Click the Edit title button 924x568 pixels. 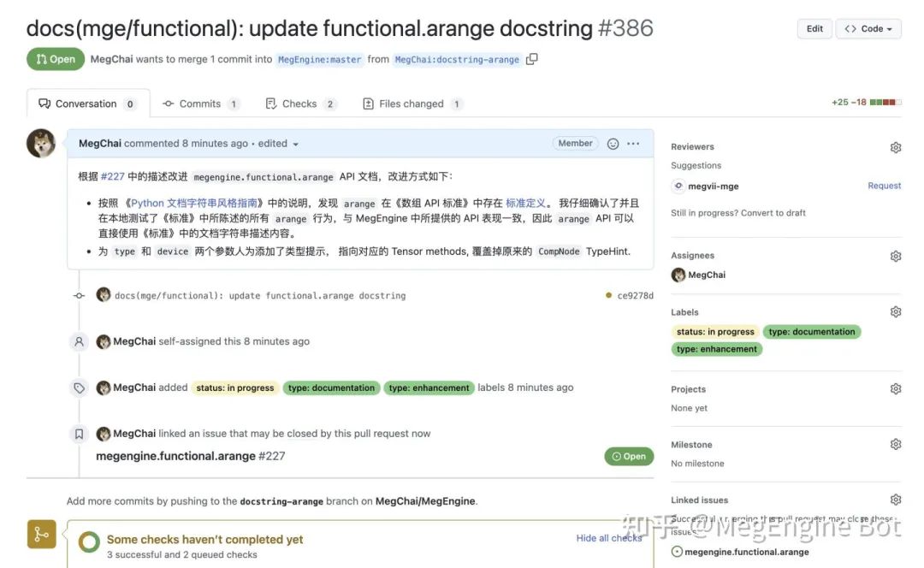tap(814, 29)
